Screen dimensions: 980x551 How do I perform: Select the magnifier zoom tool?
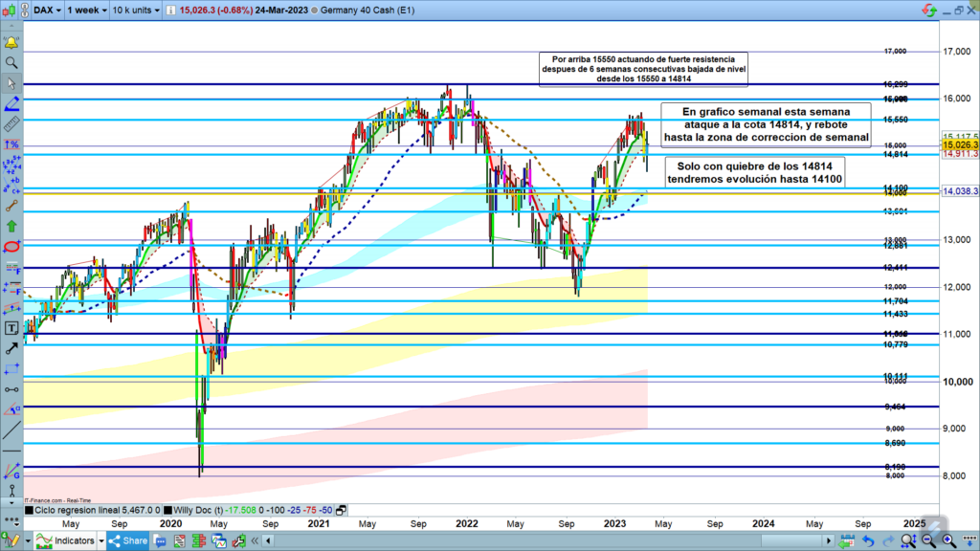[11, 62]
